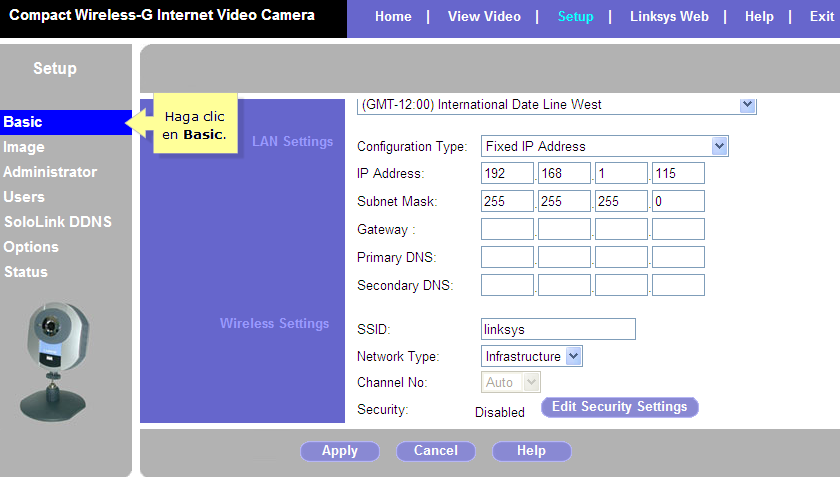Click the Configuration Type label
The image size is (840, 477).
point(412,146)
